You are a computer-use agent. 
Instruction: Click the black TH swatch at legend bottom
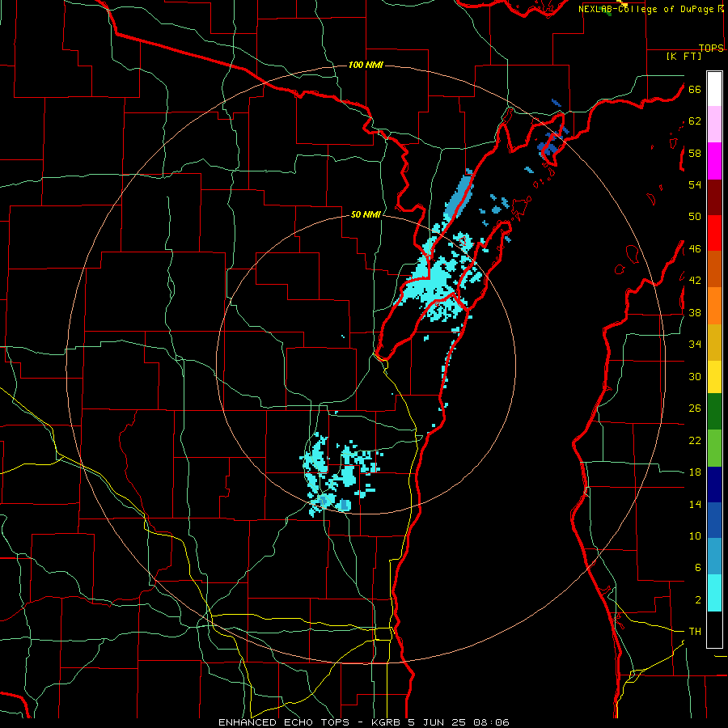(x=714, y=629)
